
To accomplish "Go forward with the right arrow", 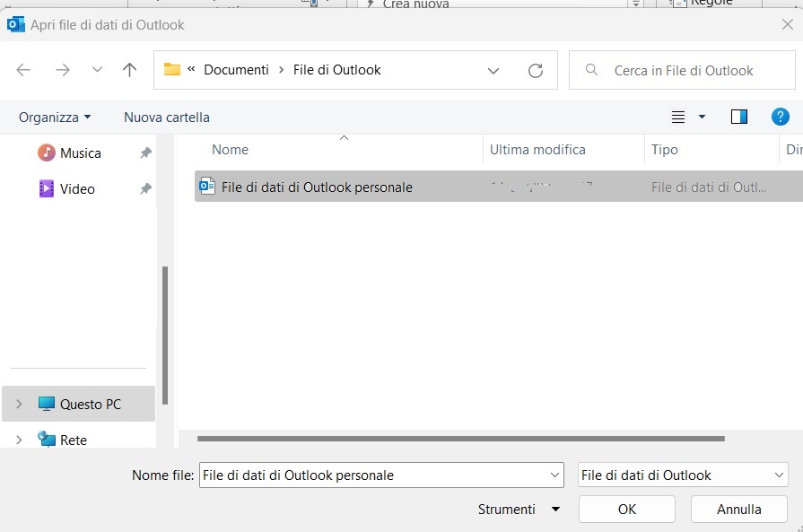I will click(63, 70).
